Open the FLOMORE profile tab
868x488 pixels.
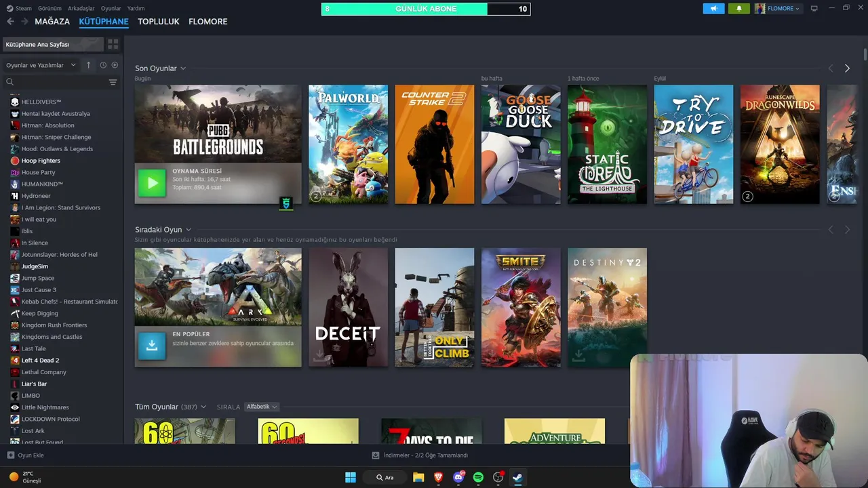(x=208, y=22)
